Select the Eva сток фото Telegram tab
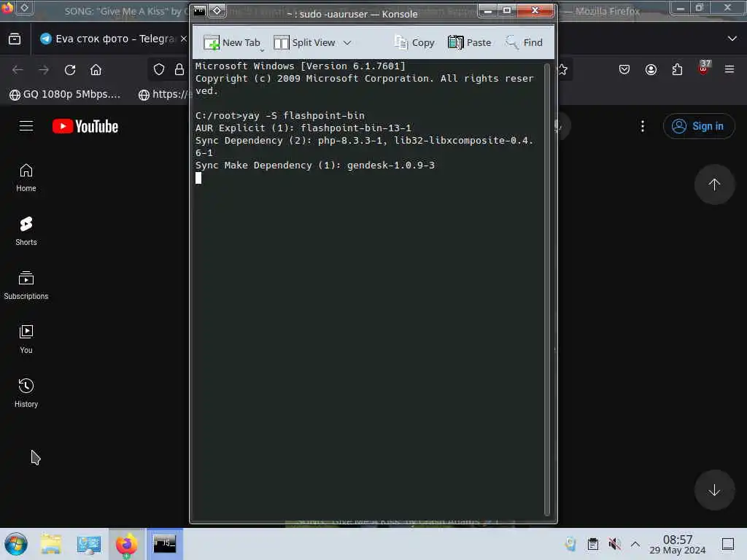The image size is (747, 560). pyautogui.click(x=113, y=39)
